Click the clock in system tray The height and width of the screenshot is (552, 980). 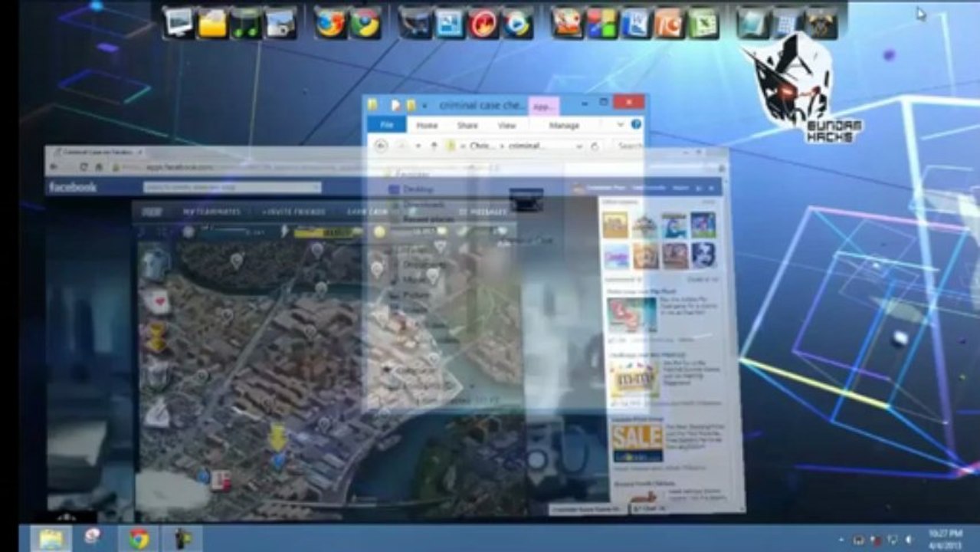(946, 538)
